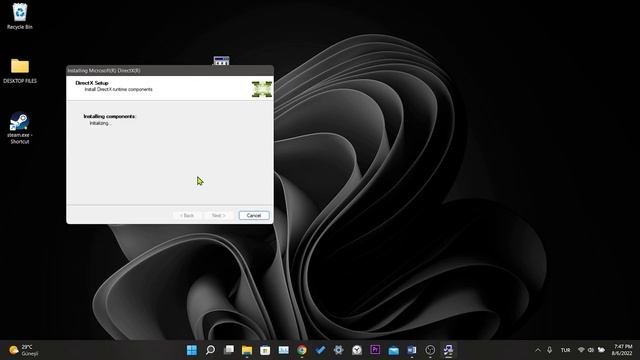Open the Mail app in the taskbar
The image size is (640, 360).
(393, 350)
